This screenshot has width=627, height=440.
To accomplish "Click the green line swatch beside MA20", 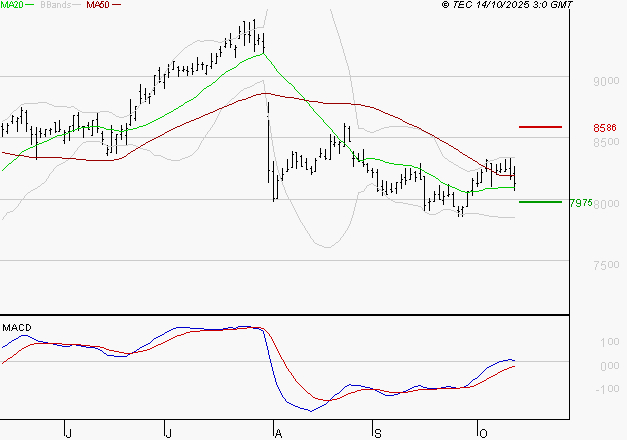I will pos(32,6).
